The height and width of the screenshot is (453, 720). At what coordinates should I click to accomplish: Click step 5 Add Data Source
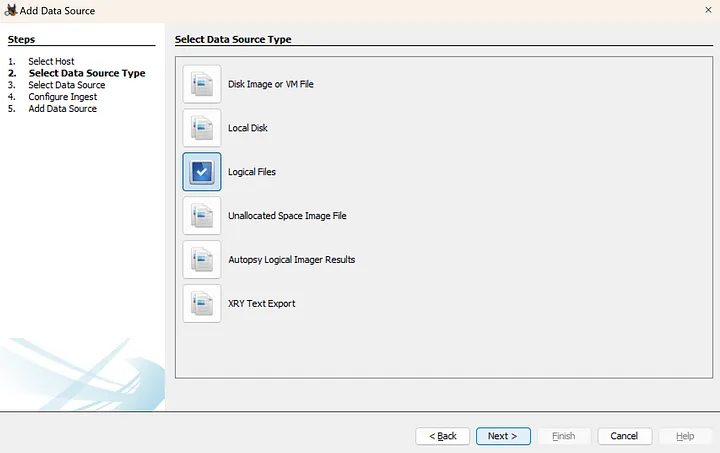[x=62, y=109]
